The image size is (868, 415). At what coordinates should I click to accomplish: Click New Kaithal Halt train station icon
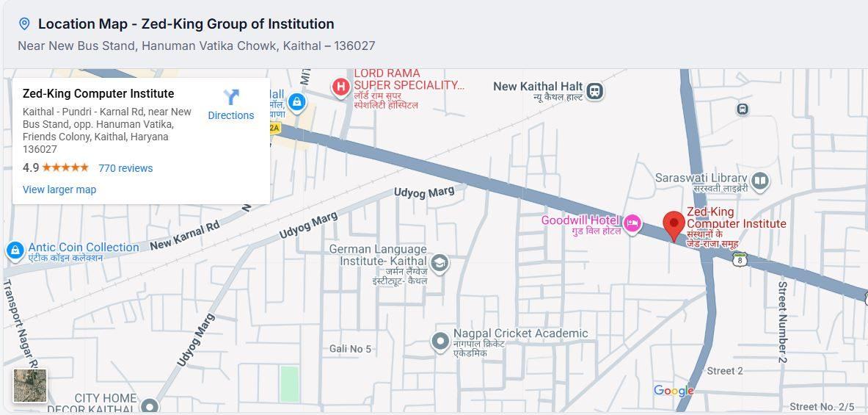pyautogui.click(x=594, y=91)
